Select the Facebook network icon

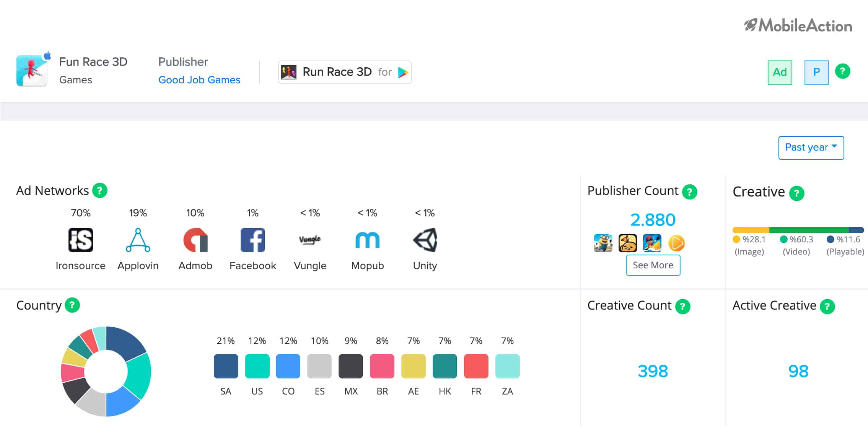point(253,240)
